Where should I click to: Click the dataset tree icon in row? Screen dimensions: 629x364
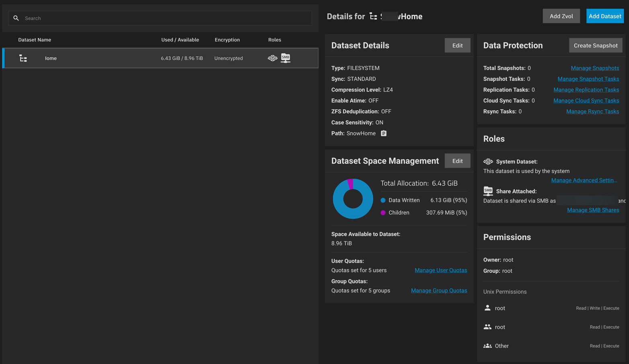coord(23,58)
